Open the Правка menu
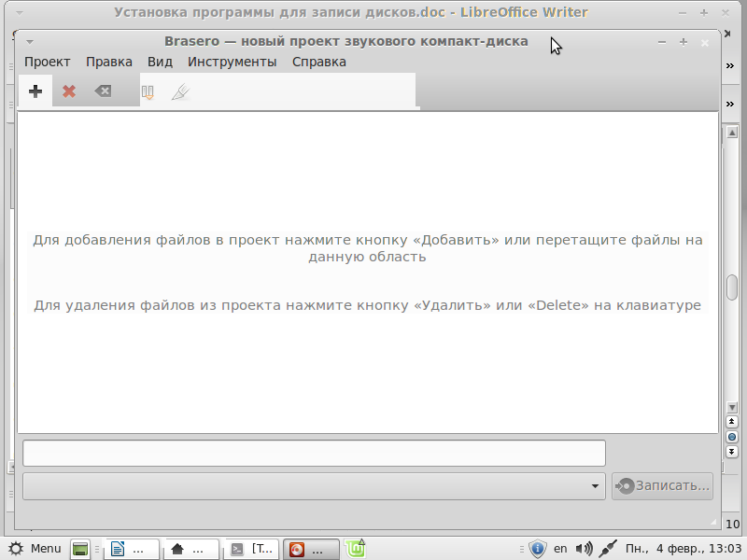Screen dimensions: 747x560 (109, 62)
